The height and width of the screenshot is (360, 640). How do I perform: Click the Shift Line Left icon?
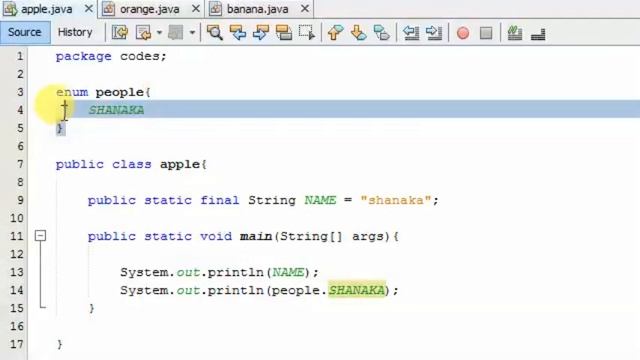pyautogui.click(x=411, y=33)
